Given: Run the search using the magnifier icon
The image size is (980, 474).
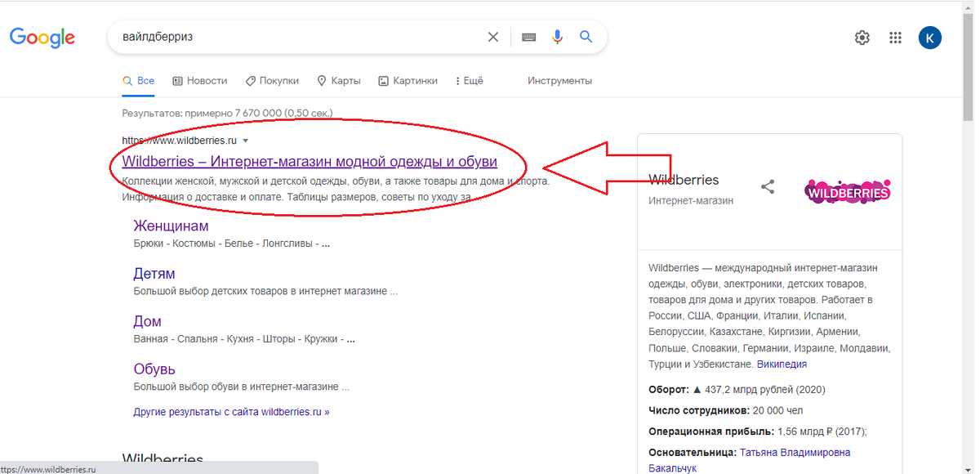Looking at the screenshot, I should pyautogui.click(x=586, y=36).
